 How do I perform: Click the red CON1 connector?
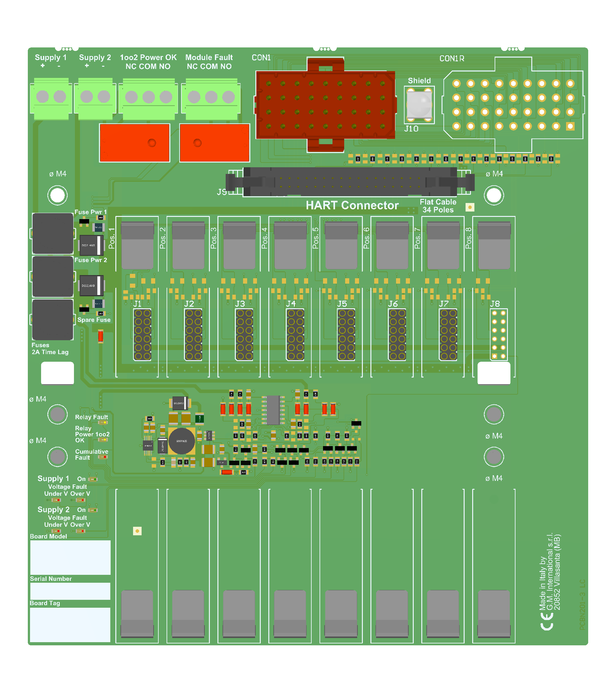325,105
